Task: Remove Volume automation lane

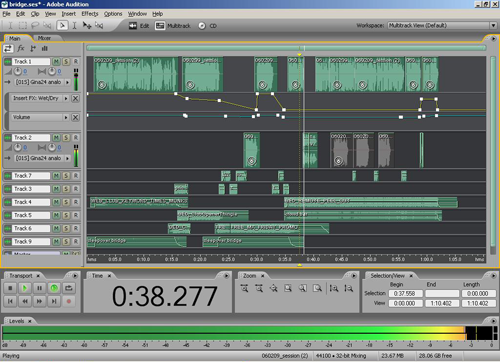Action: point(76,117)
